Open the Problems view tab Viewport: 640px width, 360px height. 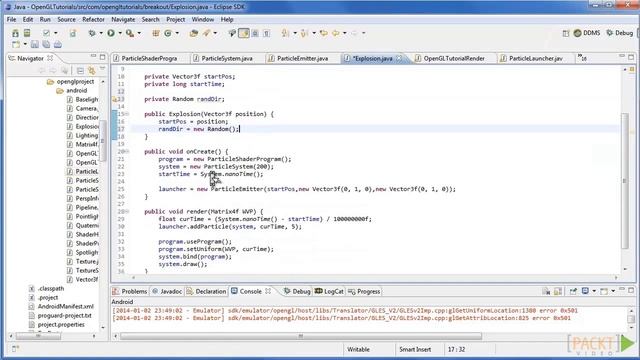[130, 291]
